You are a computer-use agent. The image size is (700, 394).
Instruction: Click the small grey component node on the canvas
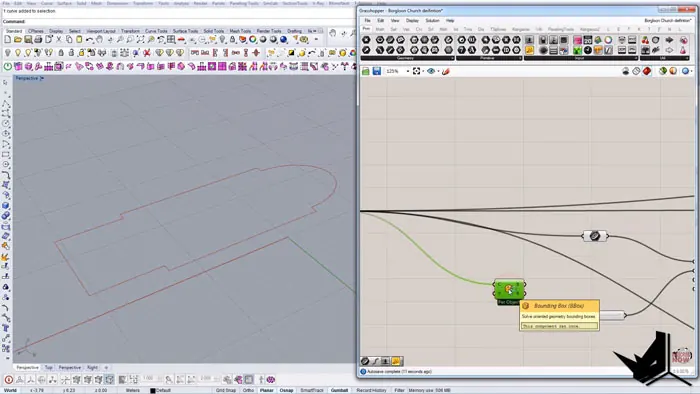[x=595, y=236]
